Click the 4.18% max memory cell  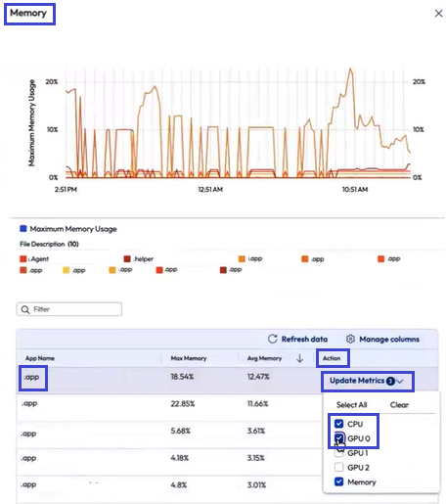coord(180,458)
